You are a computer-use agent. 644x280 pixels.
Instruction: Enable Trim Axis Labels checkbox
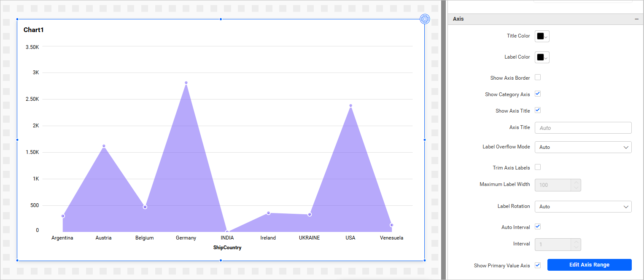pos(538,167)
